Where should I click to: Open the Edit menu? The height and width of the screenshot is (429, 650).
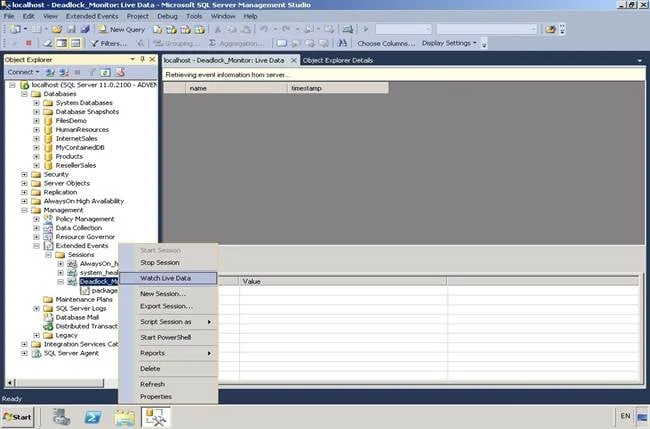[29, 16]
